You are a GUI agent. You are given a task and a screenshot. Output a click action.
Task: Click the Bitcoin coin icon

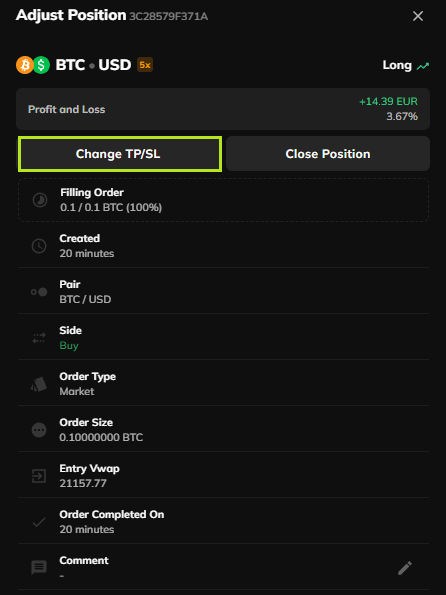pyautogui.click(x=25, y=65)
